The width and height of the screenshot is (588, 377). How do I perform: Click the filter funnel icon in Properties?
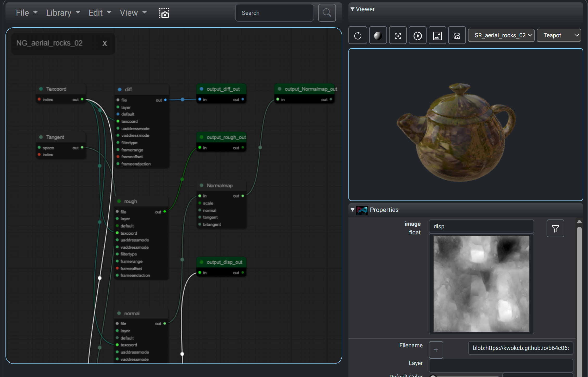click(555, 229)
